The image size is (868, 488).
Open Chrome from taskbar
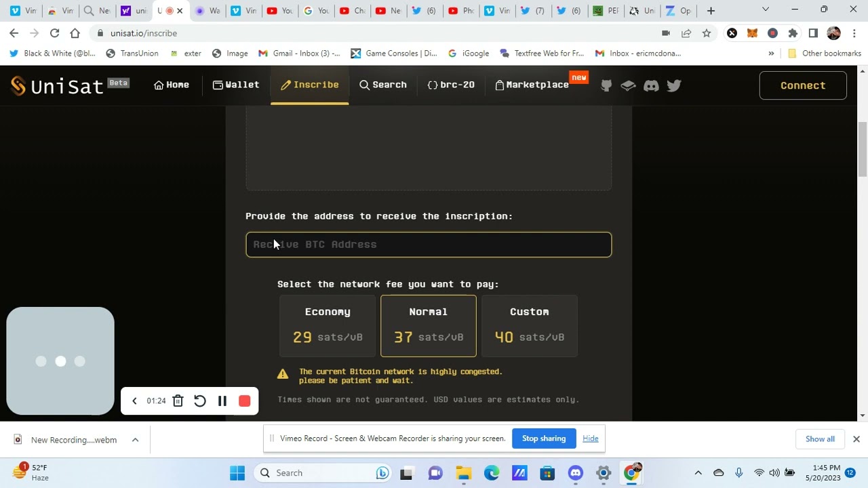631,473
